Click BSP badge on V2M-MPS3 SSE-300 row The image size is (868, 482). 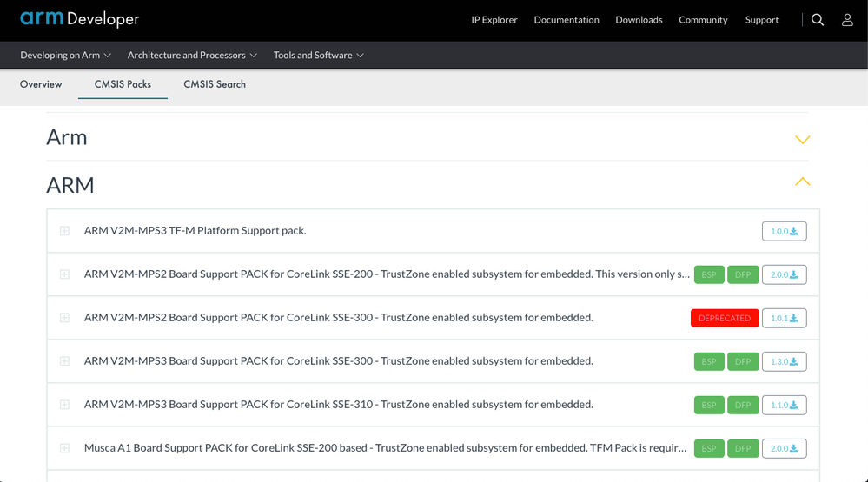709,361
